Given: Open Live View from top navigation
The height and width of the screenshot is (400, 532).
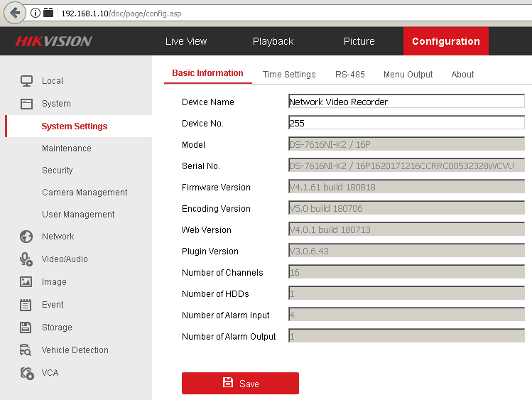Looking at the screenshot, I should (x=186, y=41).
